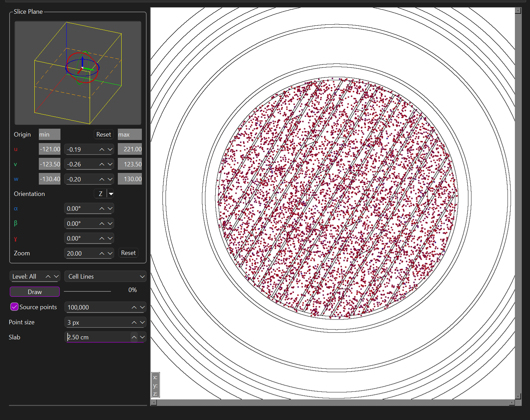Viewport: 530px width, 420px height.
Task: Select the Z orientation button
Action: [x=100, y=194]
